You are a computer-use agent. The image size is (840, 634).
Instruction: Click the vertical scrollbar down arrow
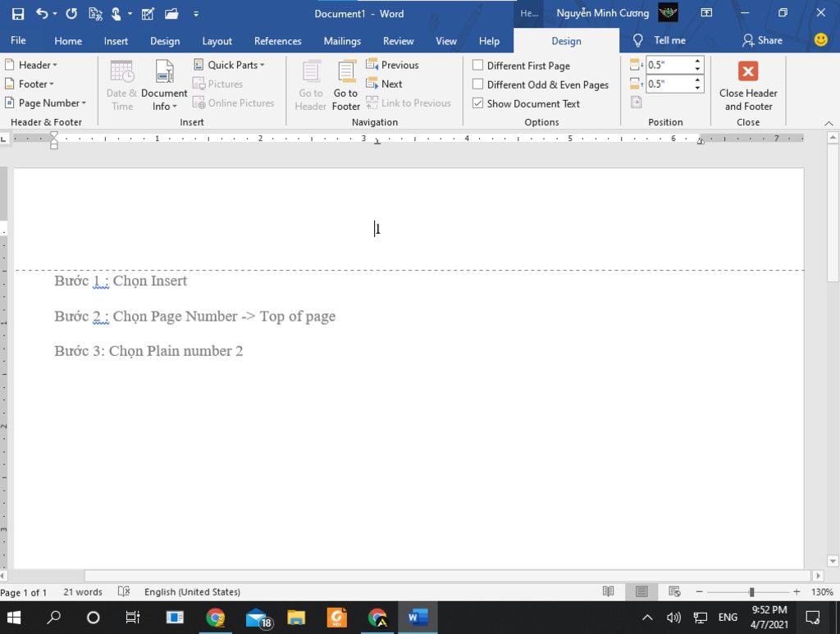[833, 561]
